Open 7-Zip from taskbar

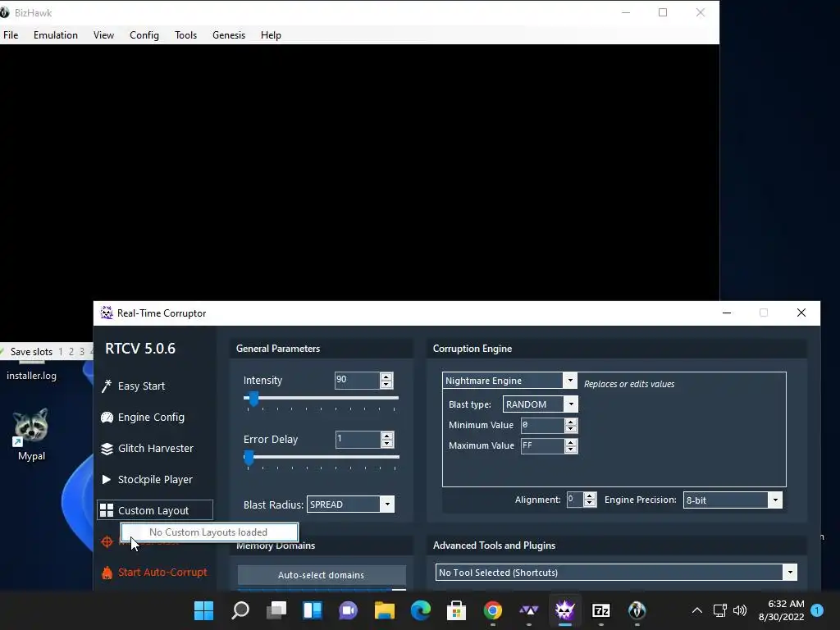pyautogui.click(x=601, y=610)
